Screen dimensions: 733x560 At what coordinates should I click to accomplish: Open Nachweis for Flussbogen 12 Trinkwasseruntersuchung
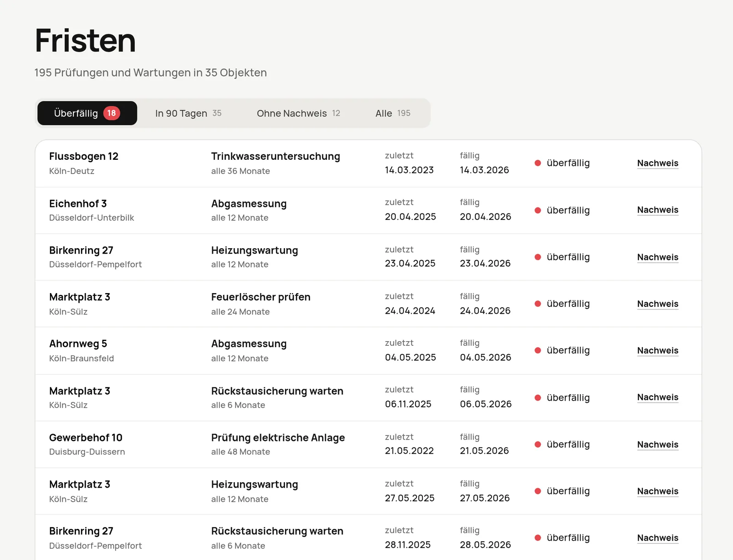pos(657,163)
